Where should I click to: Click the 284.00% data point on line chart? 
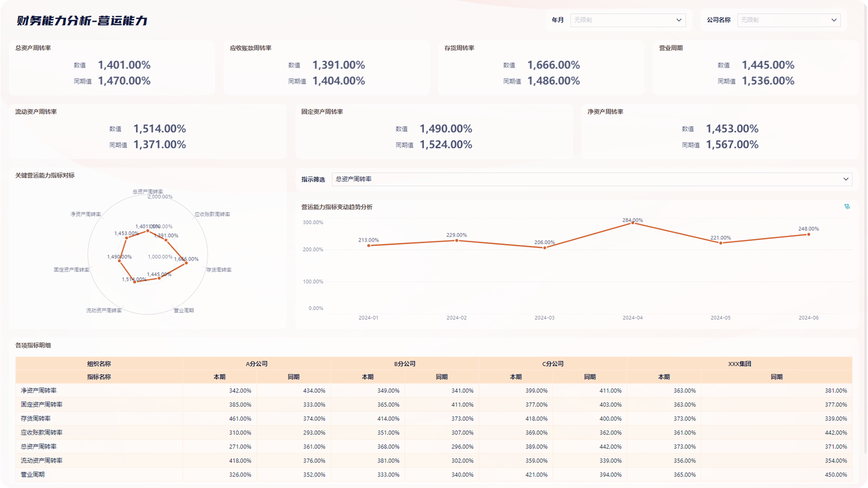[632, 223]
